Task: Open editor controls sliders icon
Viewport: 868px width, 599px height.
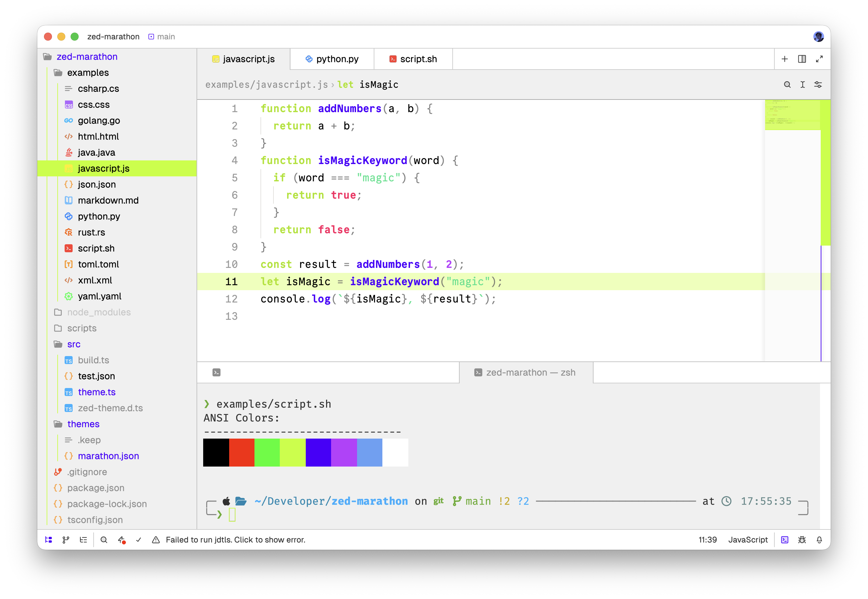Action: pyautogui.click(x=818, y=85)
